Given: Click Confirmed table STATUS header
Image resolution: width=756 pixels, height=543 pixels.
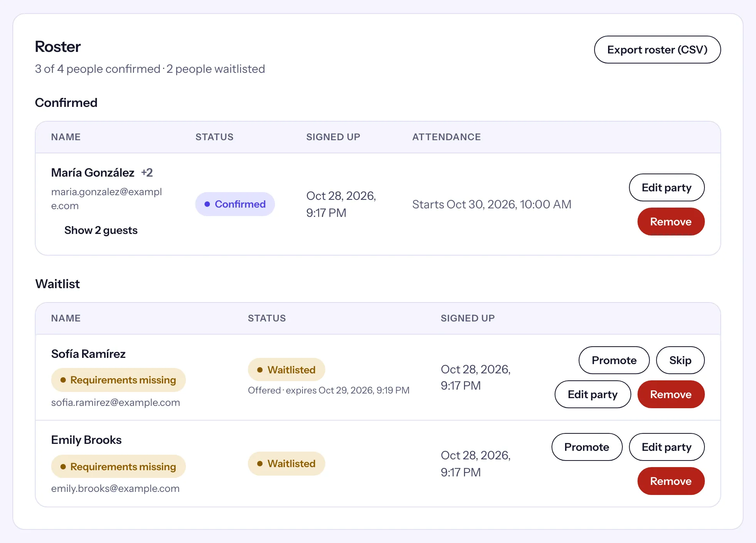Looking at the screenshot, I should [214, 137].
